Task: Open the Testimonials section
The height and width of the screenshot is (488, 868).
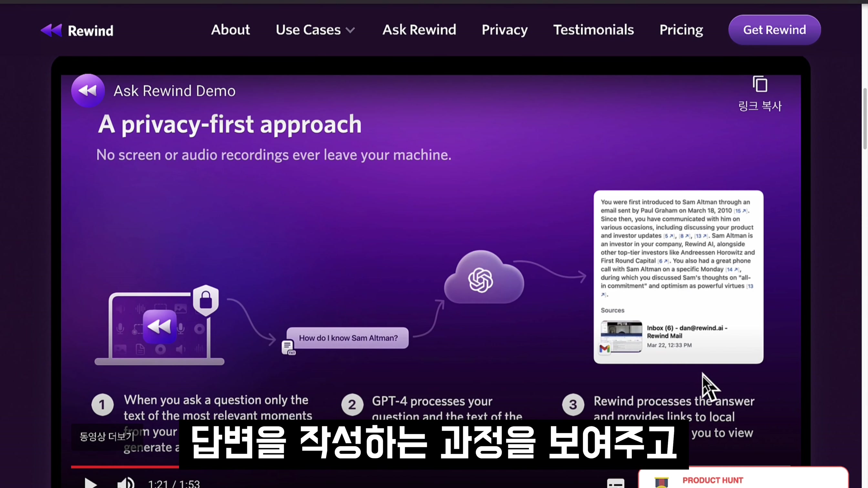Action: 594,30
